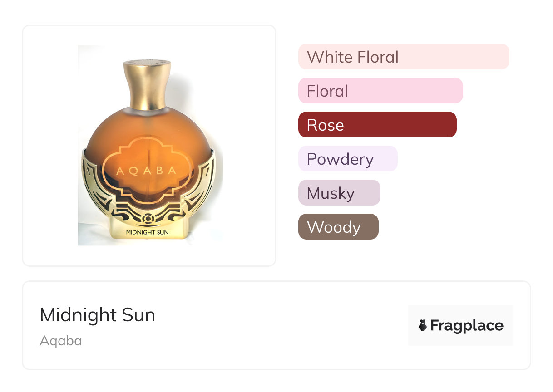Open the Midnight Sun perfume bottle image
Screen dimensions: 553x392
(149, 145)
